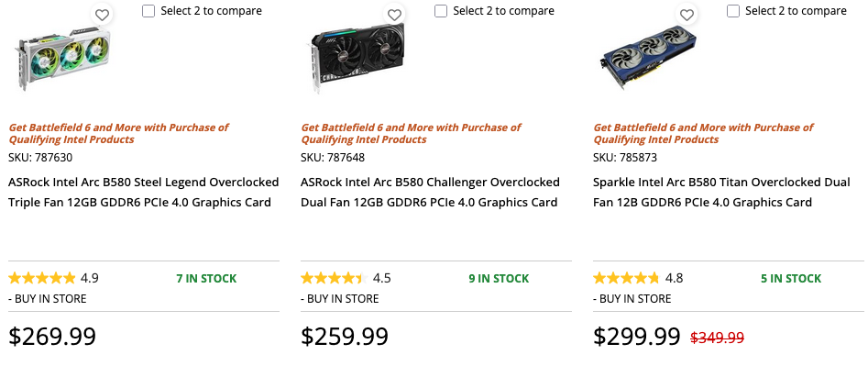Open Sparkle Intel Arc B580 Titan title link
The image size is (868, 366).
click(x=721, y=192)
